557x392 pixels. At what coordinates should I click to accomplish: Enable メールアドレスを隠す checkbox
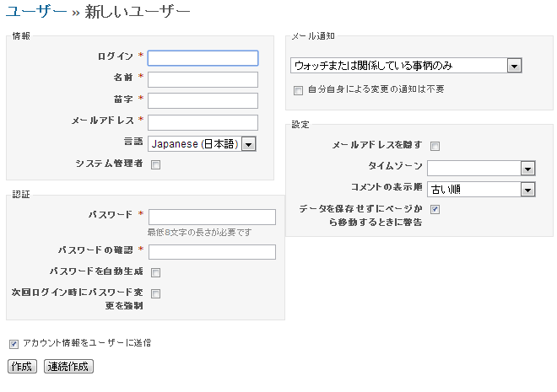point(435,146)
